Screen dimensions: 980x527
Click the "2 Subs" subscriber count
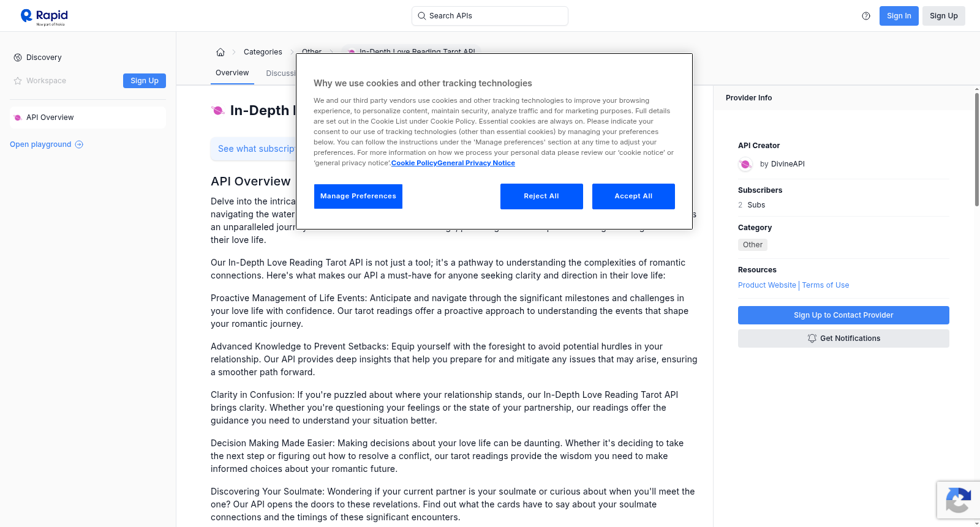752,205
